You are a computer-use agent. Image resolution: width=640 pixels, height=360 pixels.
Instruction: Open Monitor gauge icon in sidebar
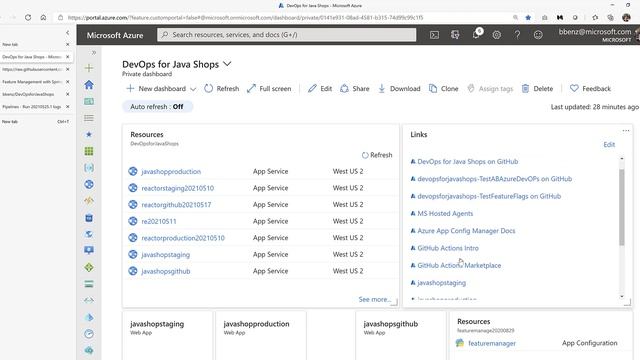pos(89,334)
